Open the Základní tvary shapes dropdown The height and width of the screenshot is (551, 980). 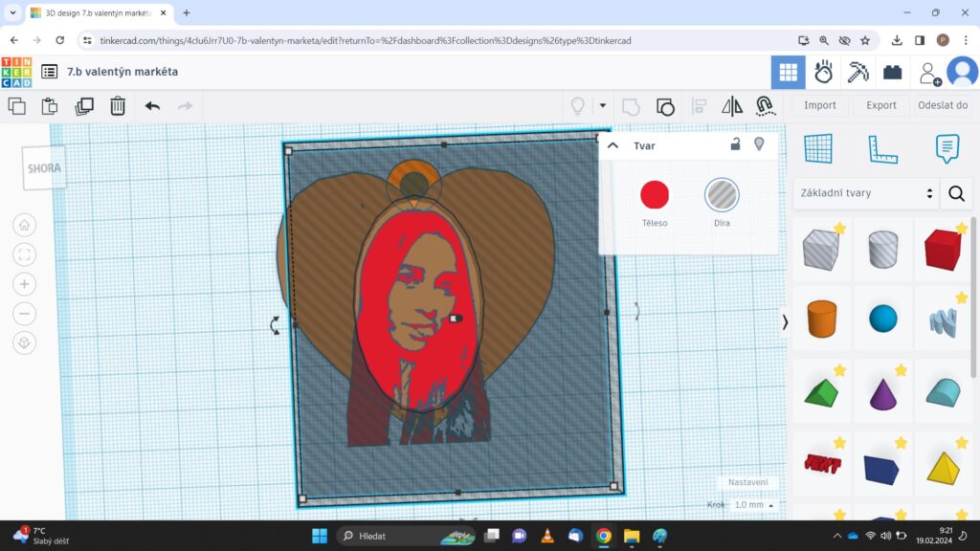(x=865, y=193)
